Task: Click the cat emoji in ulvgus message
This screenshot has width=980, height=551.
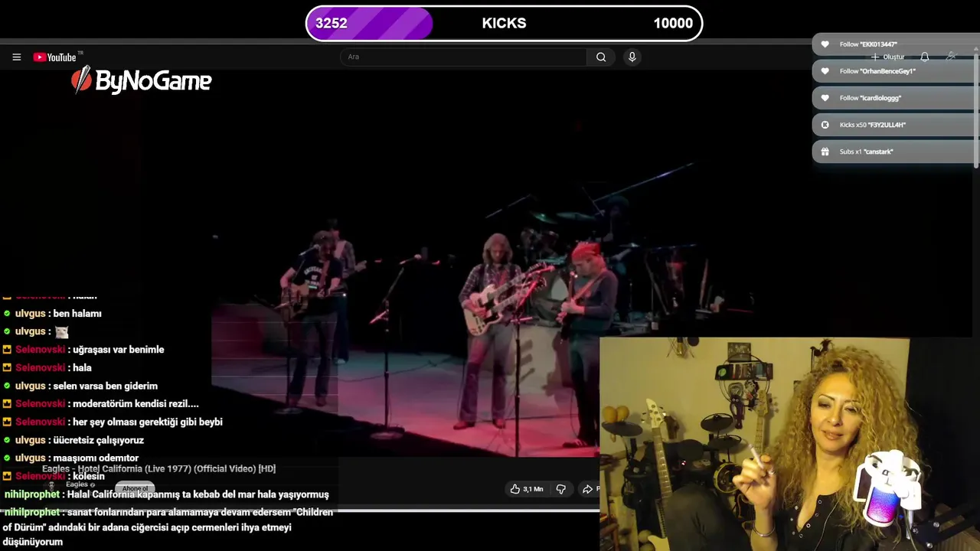Action: click(61, 331)
